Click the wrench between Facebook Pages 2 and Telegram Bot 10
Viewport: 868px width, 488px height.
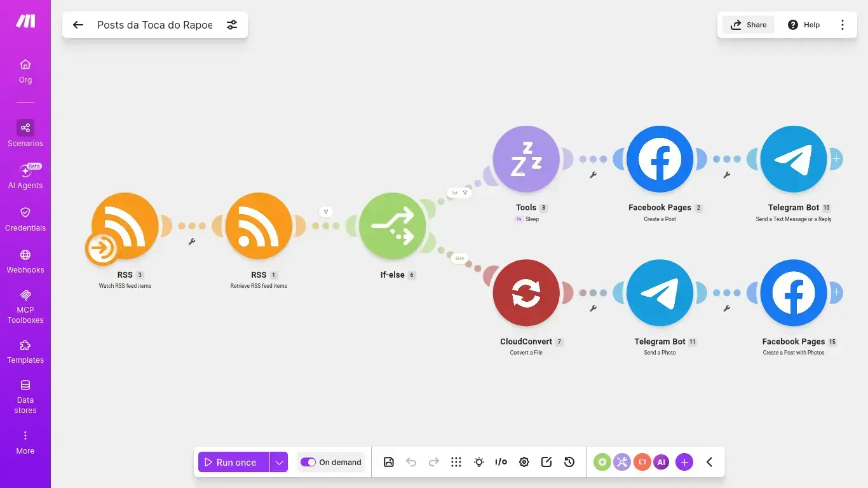pos(727,175)
